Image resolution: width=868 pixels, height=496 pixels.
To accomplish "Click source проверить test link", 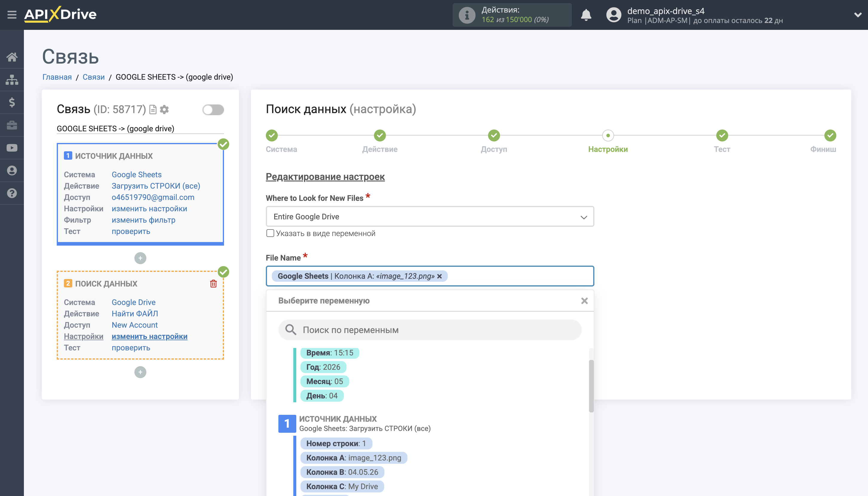I will click(131, 231).
